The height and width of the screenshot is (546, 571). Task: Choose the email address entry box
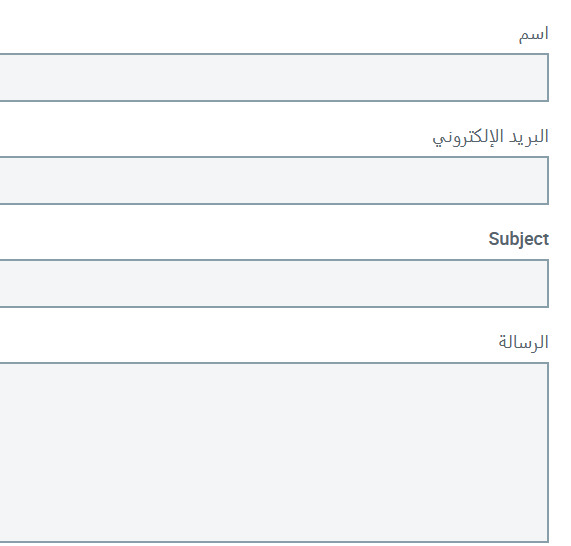274,180
